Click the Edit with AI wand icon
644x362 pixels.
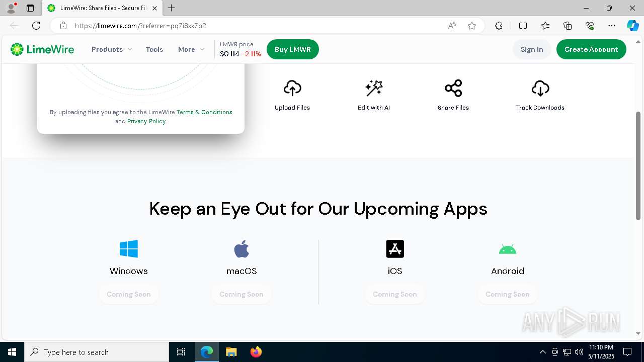click(x=374, y=88)
